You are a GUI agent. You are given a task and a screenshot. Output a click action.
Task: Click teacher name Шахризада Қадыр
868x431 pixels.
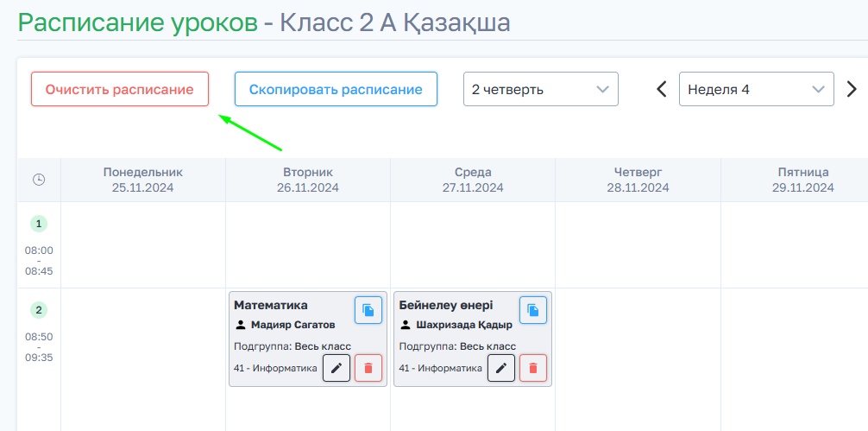pyautogui.click(x=464, y=325)
